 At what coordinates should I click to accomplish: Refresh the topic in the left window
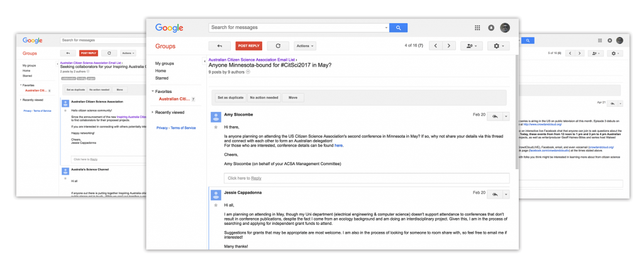pyautogui.click(x=109, y=53)
